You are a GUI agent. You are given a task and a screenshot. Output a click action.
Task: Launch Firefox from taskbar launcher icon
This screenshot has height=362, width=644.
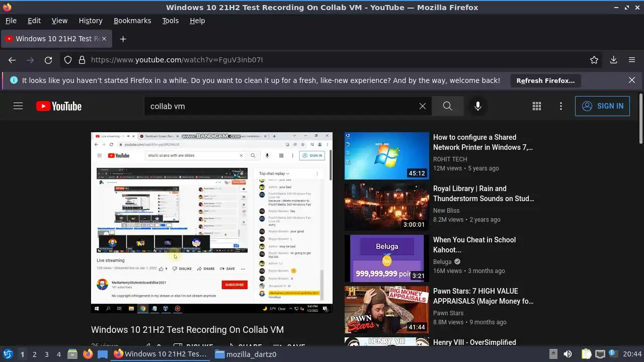click(x=88, y=354)
